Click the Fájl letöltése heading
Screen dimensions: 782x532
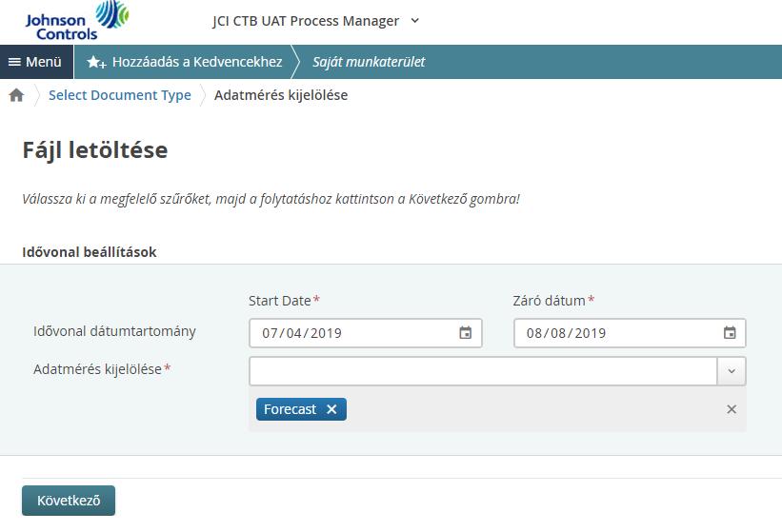(95, 150)
